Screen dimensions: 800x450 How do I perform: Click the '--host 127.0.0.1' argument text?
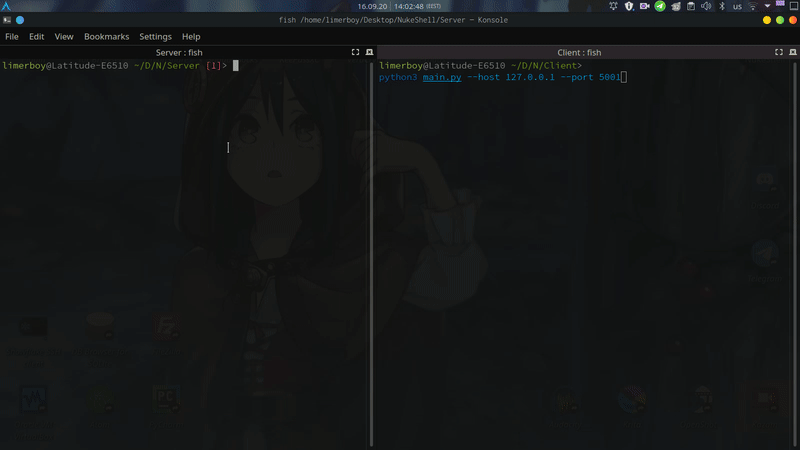coord(511,77)
